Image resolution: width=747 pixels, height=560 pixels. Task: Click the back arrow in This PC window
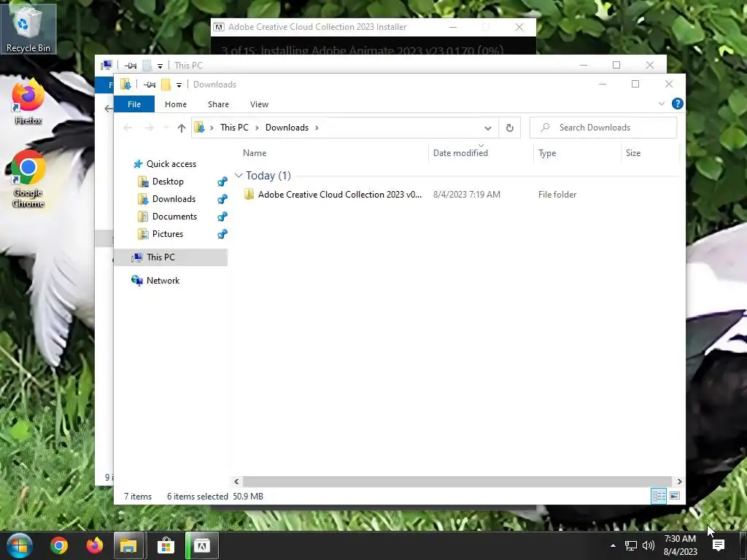[109, 109]
